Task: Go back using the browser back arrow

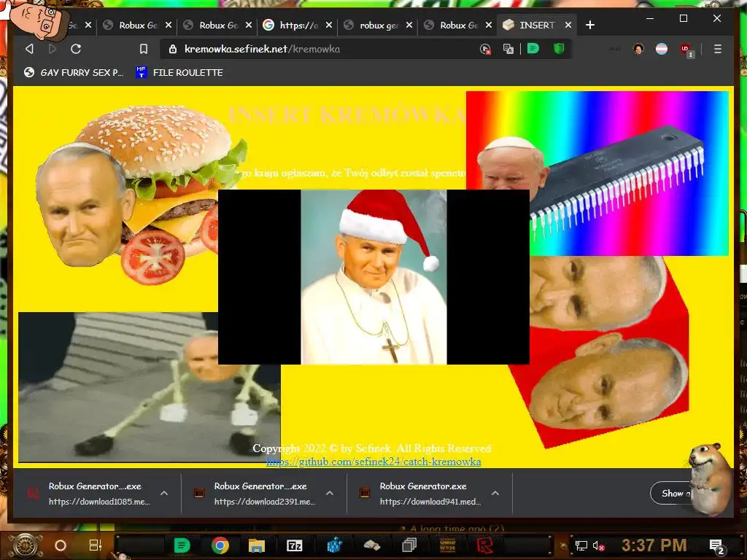Action: pos(29,49)
